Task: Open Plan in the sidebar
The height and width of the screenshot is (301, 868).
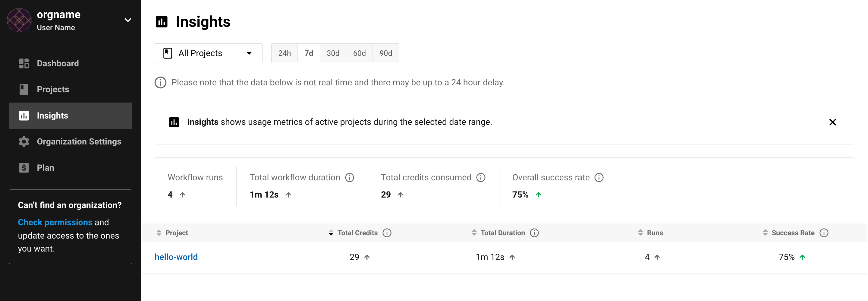Action: point(71,167)
